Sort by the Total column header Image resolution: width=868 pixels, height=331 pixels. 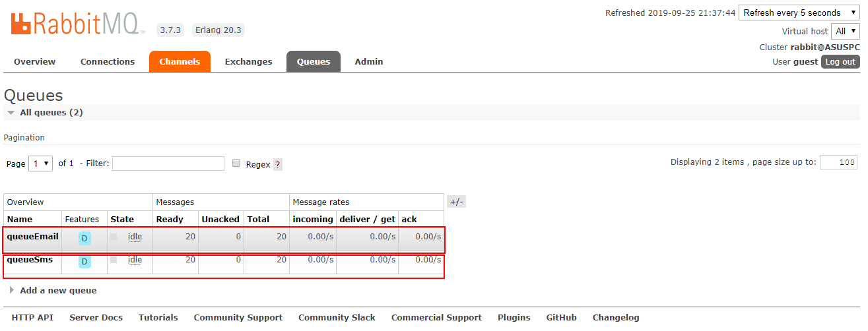(259, 220)
